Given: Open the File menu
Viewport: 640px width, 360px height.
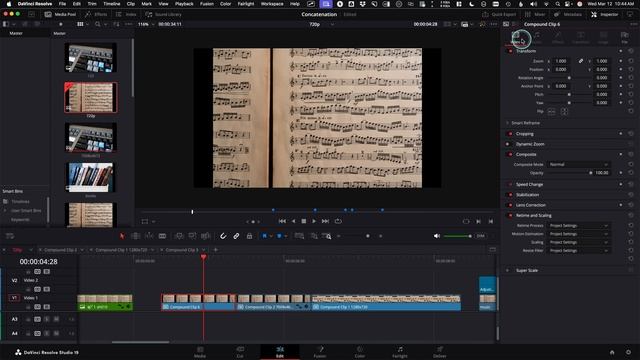Looking at the screenshot, I should pos(62,4).
